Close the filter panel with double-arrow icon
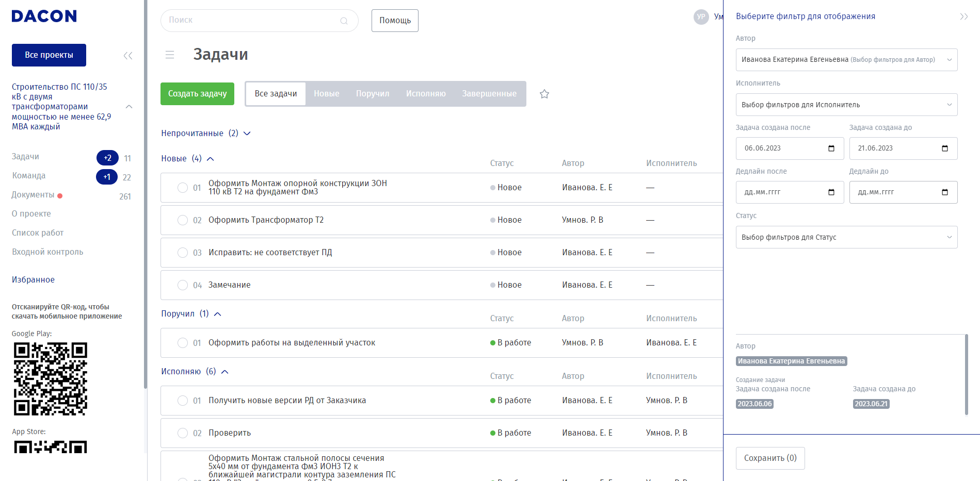 (x=963, y=16)
